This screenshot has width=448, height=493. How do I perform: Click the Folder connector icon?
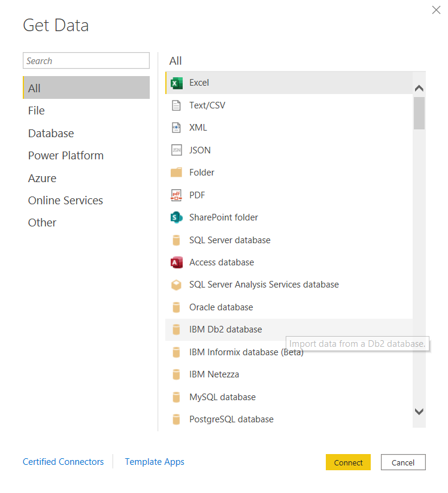coord(176,173)
